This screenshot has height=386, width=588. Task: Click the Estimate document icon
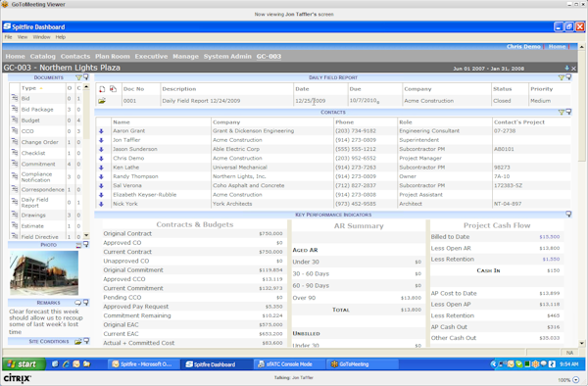tap(15, 225)
